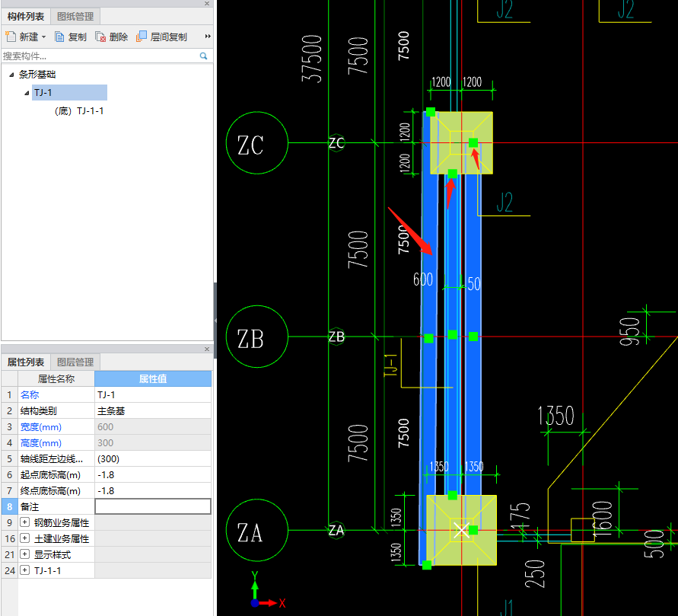The image size is (678, 616).
Task: Click green grip at top-left of ZC footing
Action: pos(431,113)
